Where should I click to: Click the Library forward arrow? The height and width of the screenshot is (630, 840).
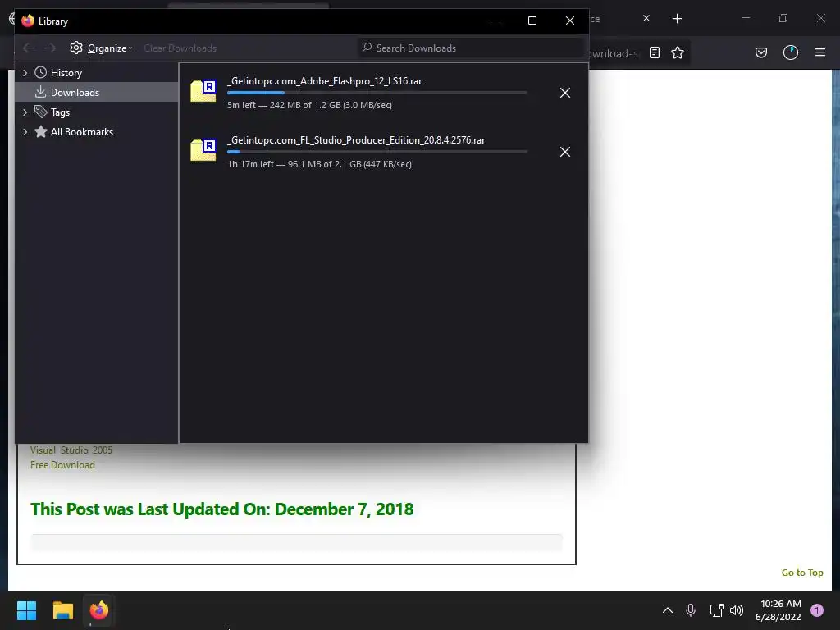50,48
